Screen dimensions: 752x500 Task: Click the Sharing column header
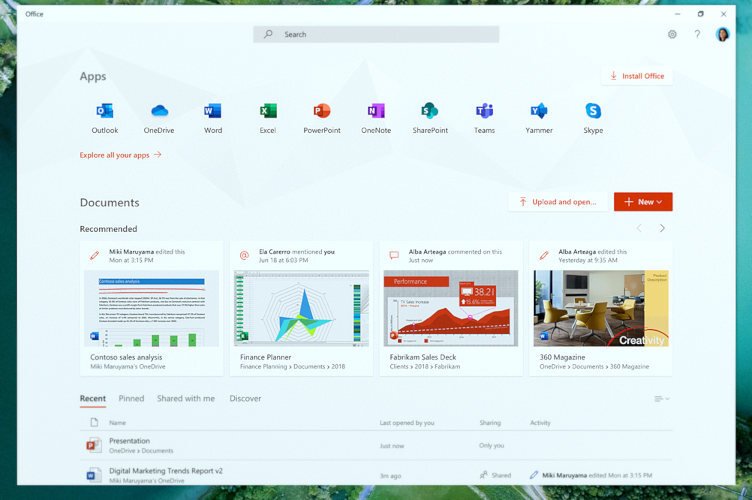pos(490,423)
